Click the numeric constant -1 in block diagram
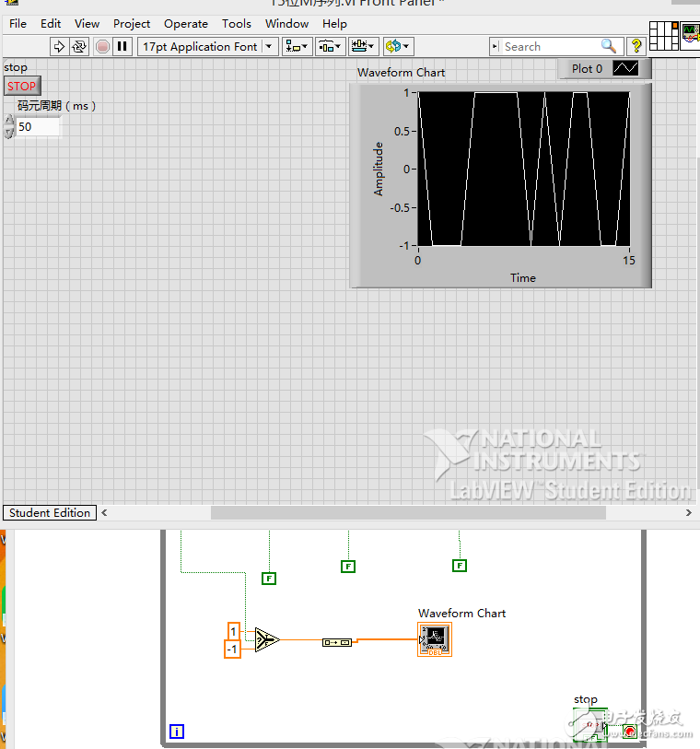700x749 pixels. tap(232, 650)
